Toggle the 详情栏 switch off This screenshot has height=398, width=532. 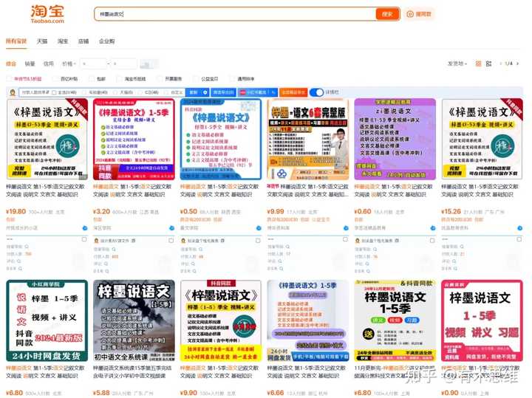tap(316, 92)
